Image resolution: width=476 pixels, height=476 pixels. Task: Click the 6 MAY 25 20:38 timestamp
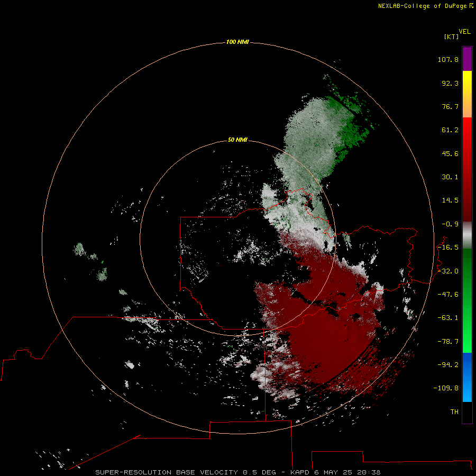tap(347, 472)
